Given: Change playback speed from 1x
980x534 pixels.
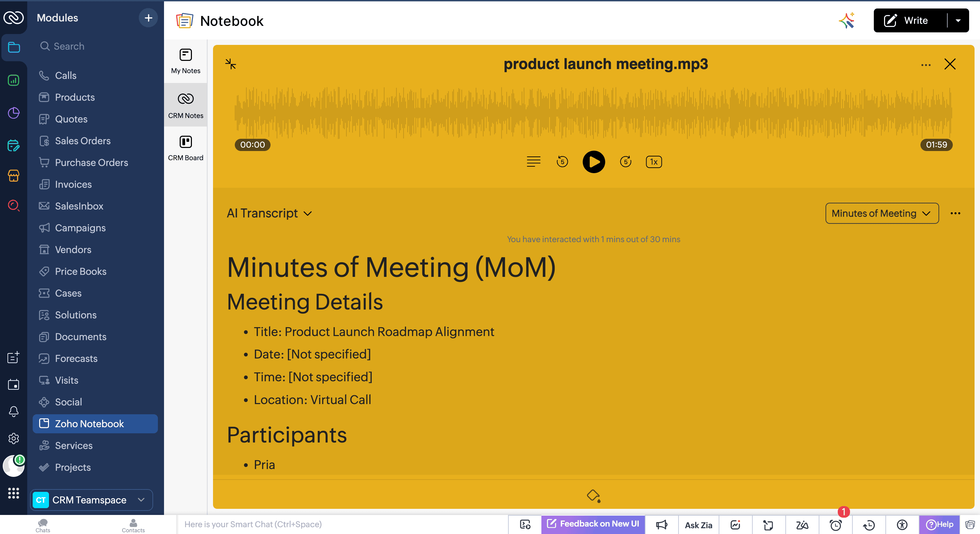Looking at the screenshot, I should click(x=654, y=162).
